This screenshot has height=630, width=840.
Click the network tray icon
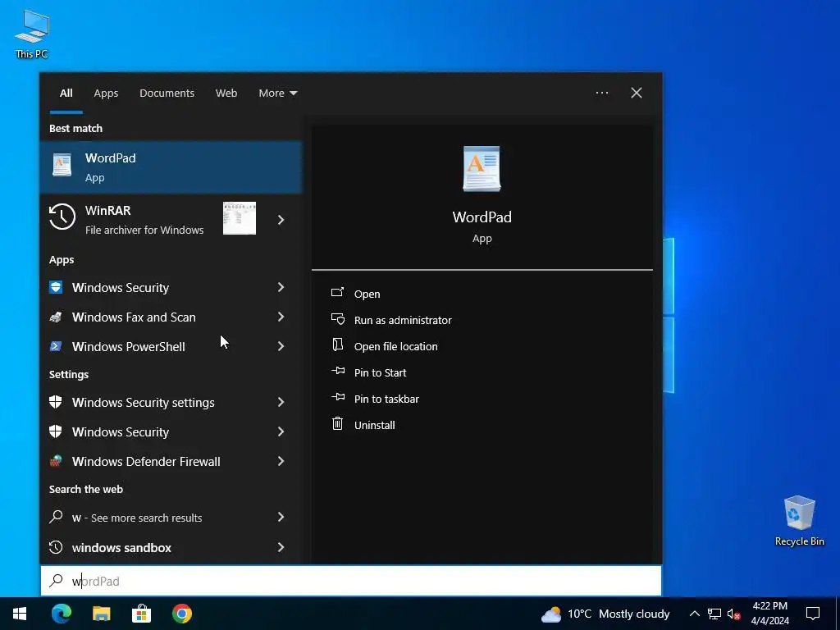714,614
